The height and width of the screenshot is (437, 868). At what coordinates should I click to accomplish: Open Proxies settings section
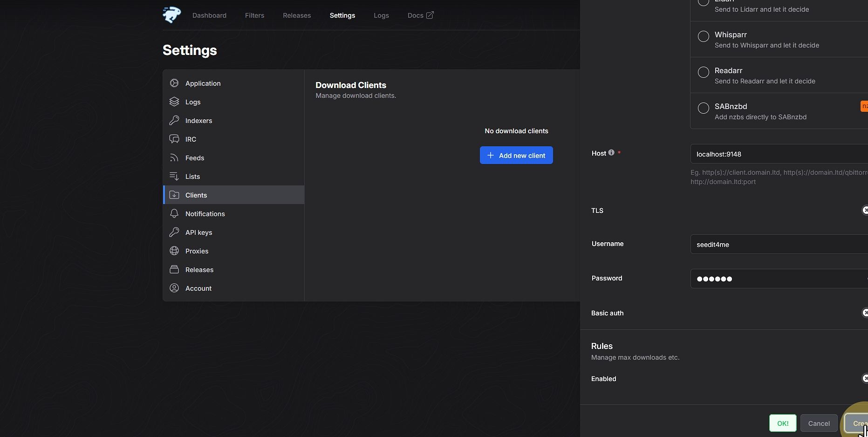pyautogui.click(x=233, y=251)
